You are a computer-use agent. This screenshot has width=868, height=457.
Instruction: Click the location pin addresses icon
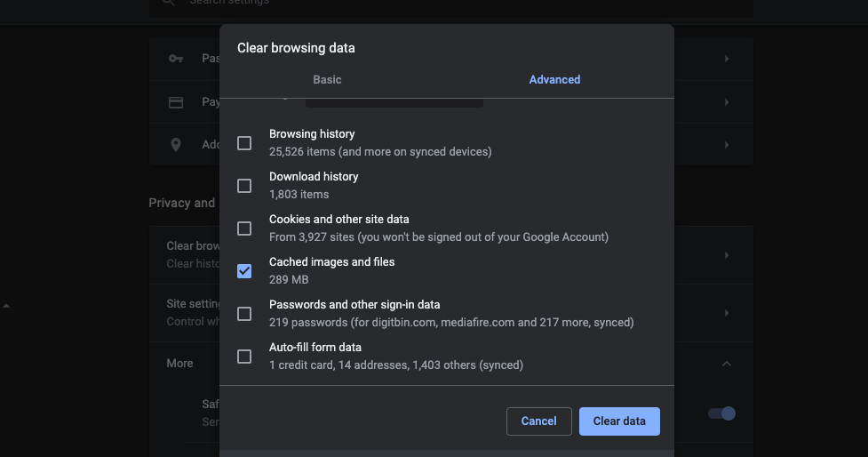(176, 145)
